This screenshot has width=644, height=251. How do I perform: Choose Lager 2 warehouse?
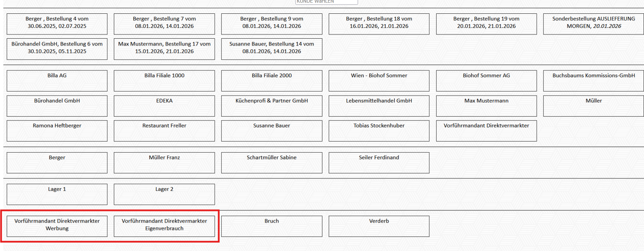tap(164, 194)
